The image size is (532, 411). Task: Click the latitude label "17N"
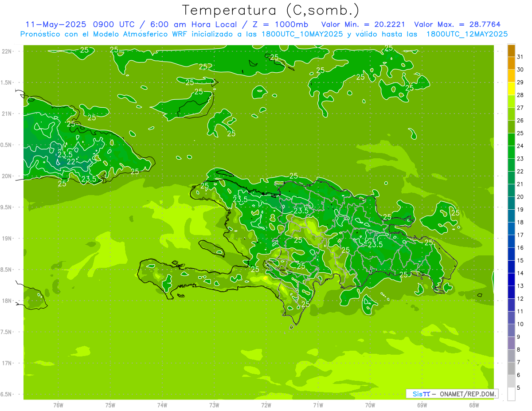coord(7,363)
